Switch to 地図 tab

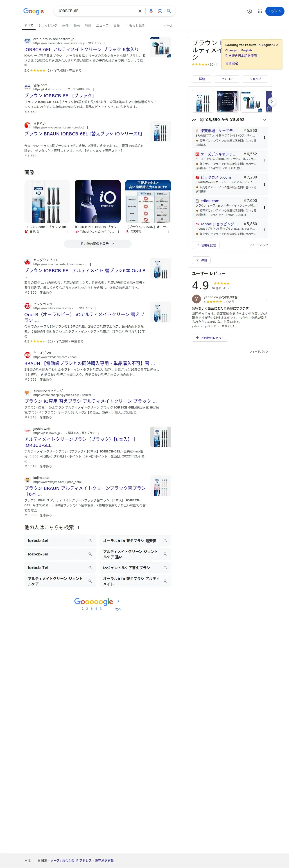coord(88,26)
